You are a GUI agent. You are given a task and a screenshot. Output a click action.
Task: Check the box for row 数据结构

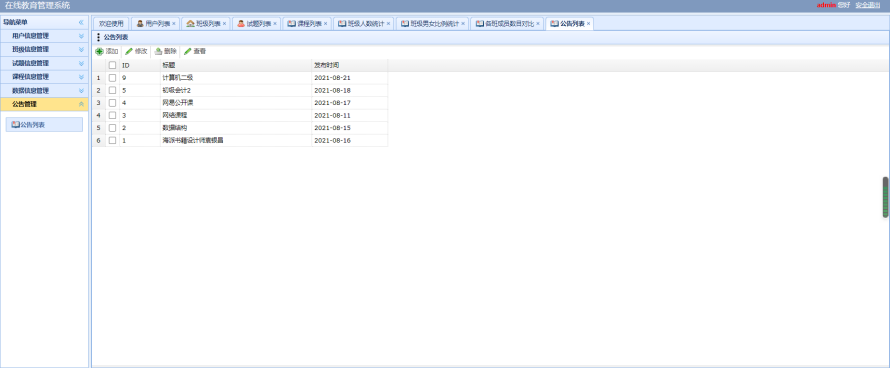click(112, 128)
